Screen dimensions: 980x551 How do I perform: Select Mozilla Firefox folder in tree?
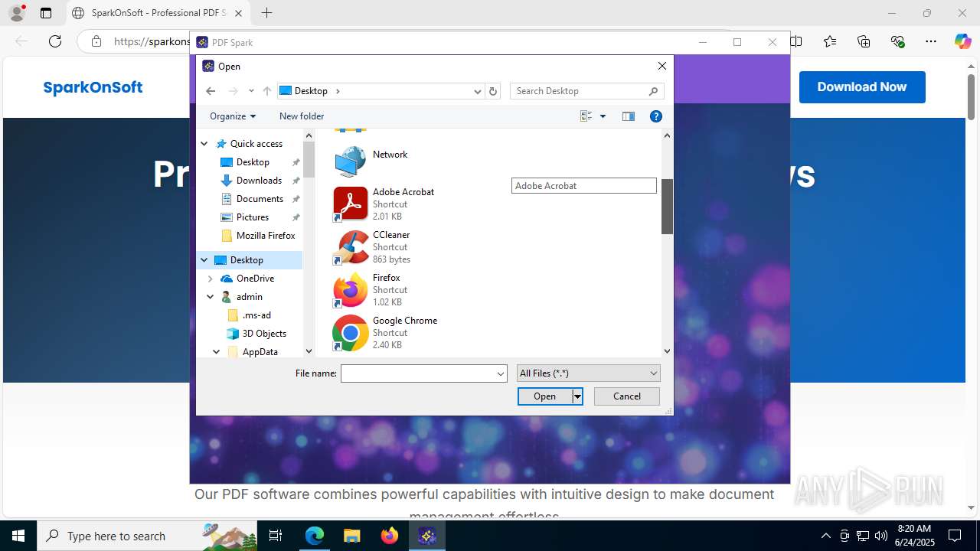[265, 236]
